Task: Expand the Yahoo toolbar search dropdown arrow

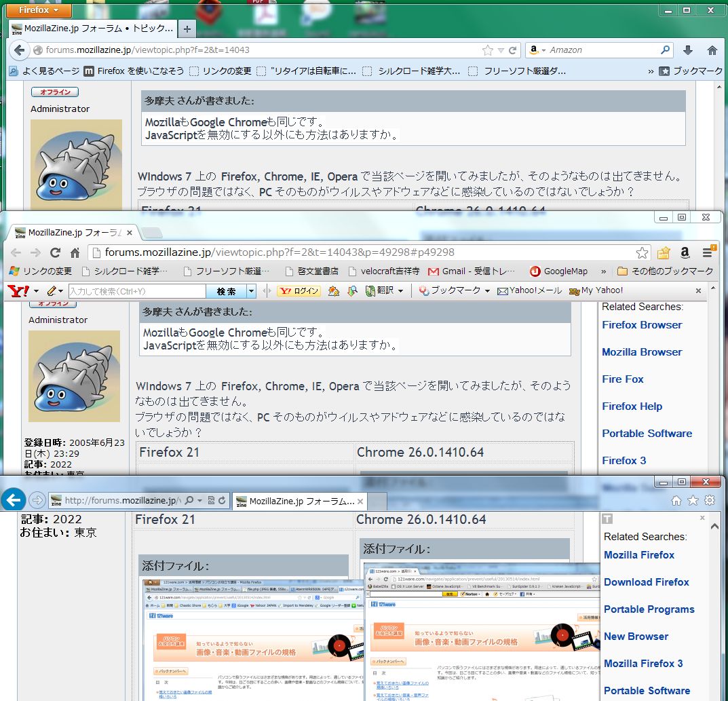Action: pos(252,291)
